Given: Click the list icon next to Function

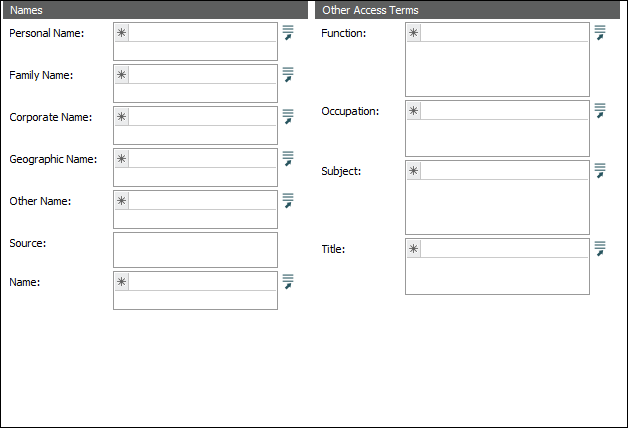Looking at the screenshot, I should click(x=600, y=32).
